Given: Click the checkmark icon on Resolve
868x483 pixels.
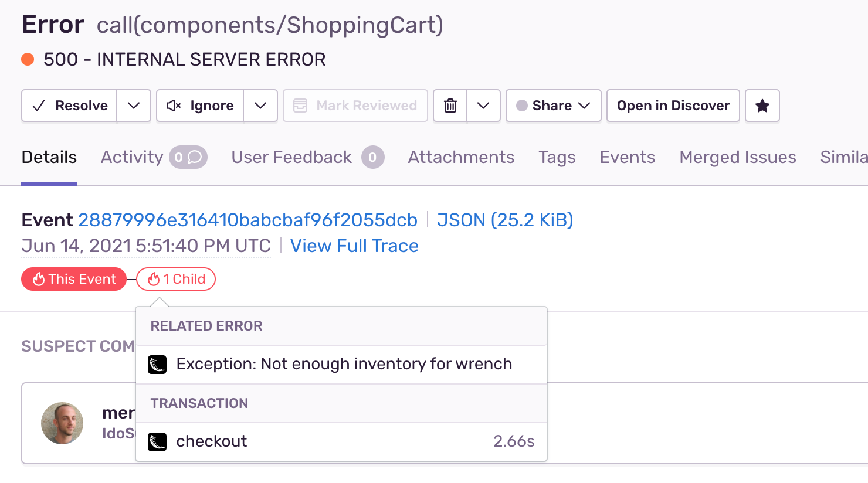Looking at the screenshot, I should point(39,106).
